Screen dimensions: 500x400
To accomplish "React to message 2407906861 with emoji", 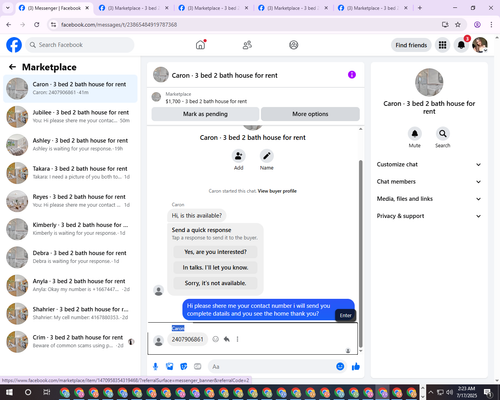I will [x=216, y=339].
